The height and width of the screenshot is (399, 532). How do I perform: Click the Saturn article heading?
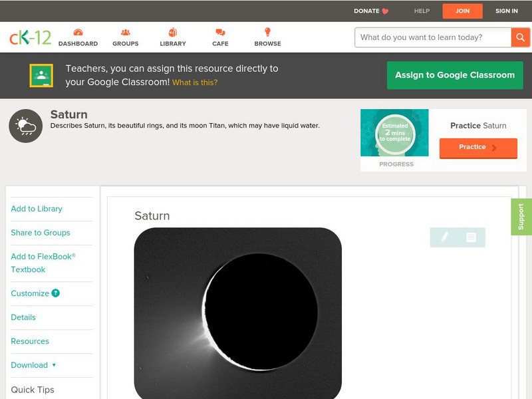152,215
